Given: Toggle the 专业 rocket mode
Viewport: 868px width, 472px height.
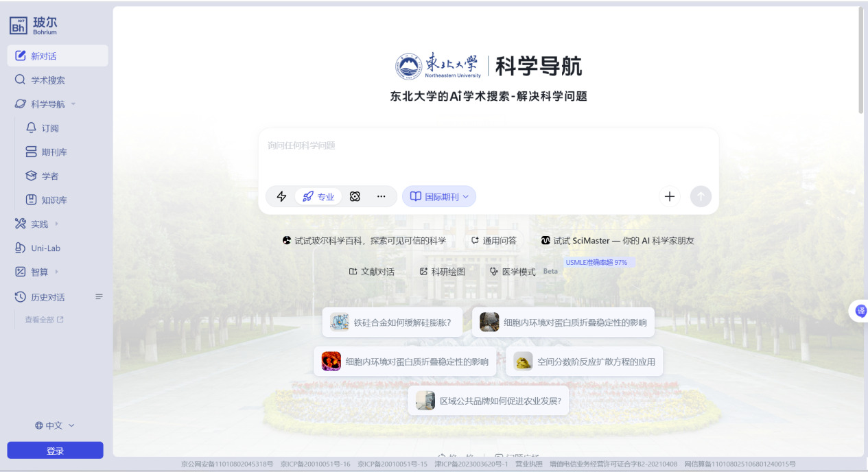Looking at the screenshot, I should point(318,197).
